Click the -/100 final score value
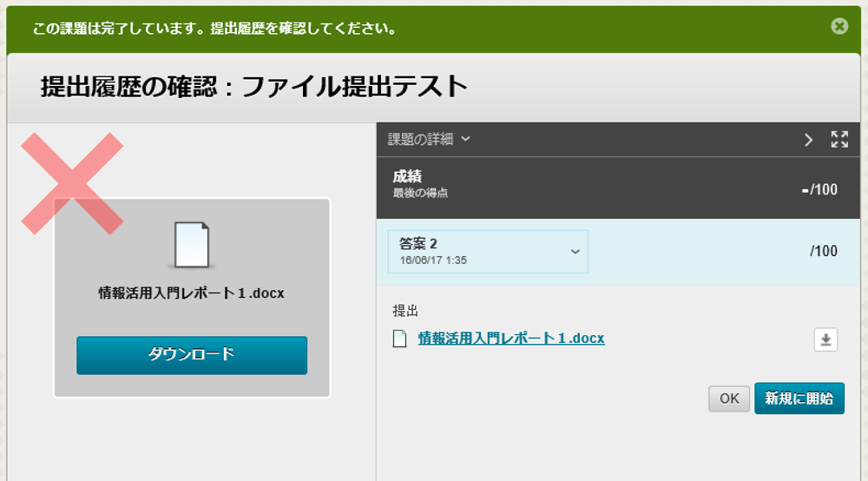The image size is (868, 481). 819,188
